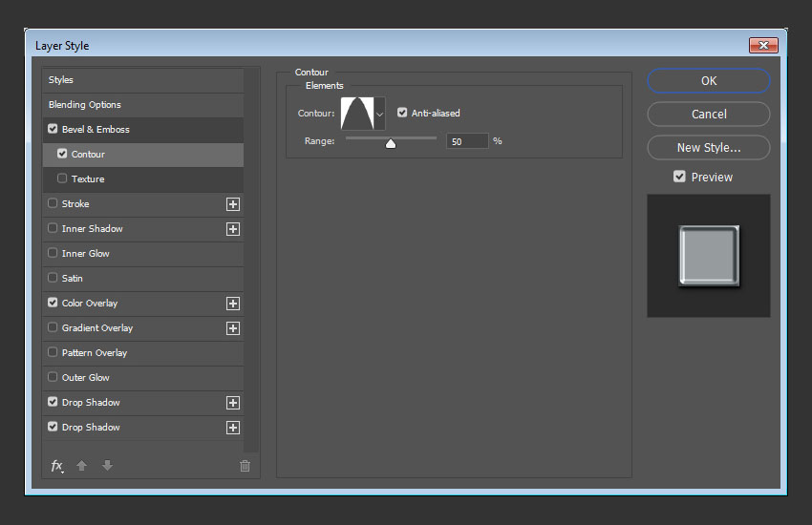Select the Bevel & Emboss label
The image size is (812, 525).
pos(96,129)
